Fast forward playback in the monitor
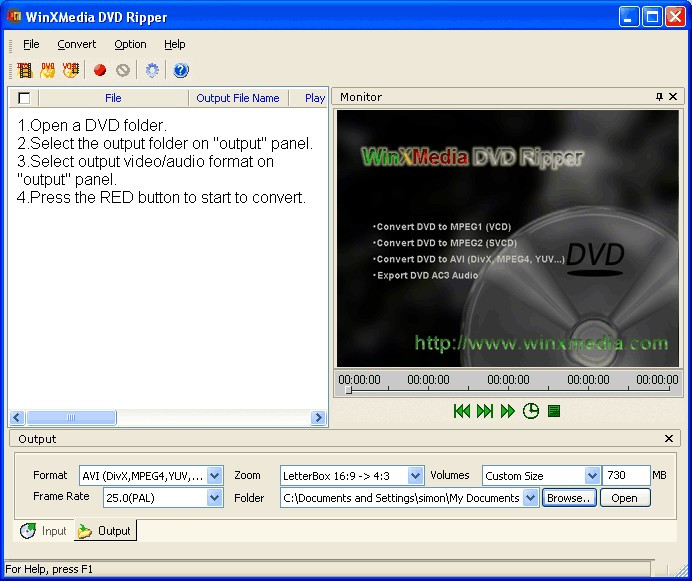The image size is (692, 581). coord(508,411)
